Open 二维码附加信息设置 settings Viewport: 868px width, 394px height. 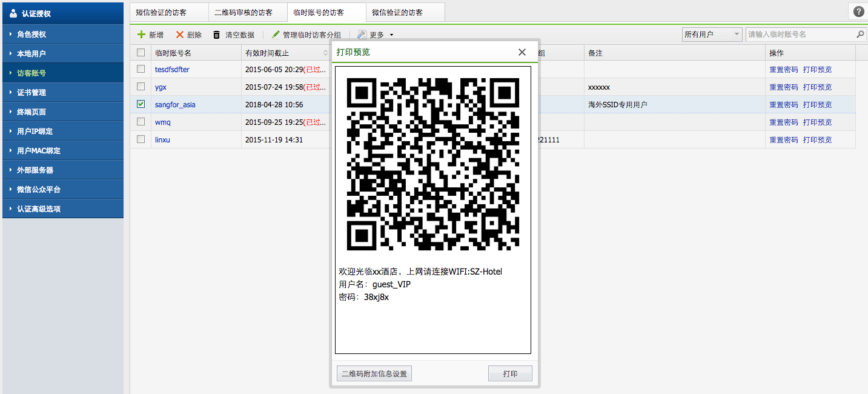[374, 374]
